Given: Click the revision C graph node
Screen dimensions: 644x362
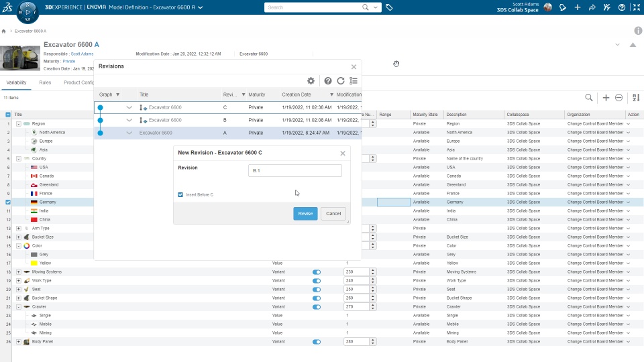Looking at the screenshot, I should tap(100, 107).
